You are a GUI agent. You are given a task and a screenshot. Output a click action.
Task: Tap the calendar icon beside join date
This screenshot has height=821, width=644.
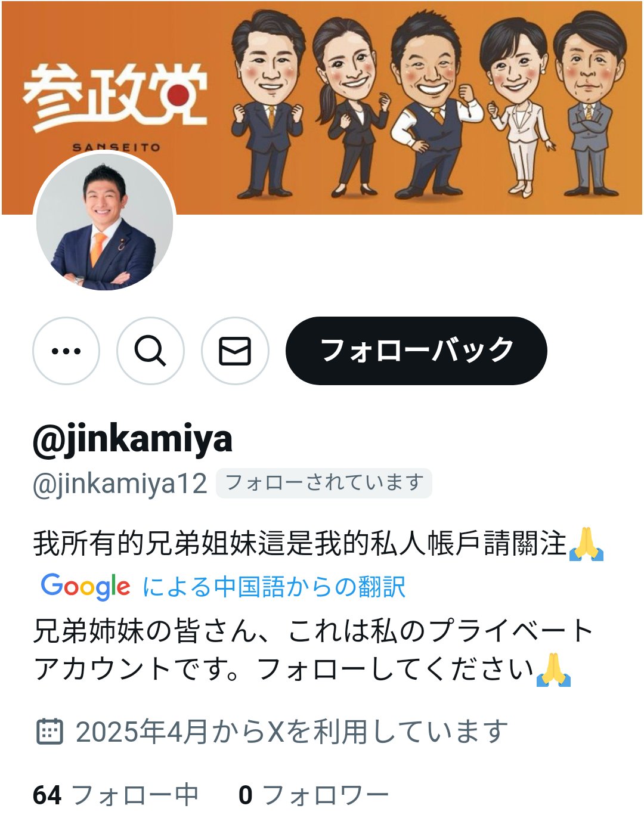click(50, 731)
